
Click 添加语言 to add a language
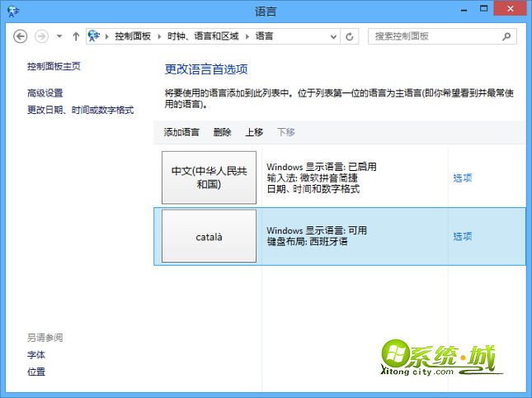coord(181,132)
